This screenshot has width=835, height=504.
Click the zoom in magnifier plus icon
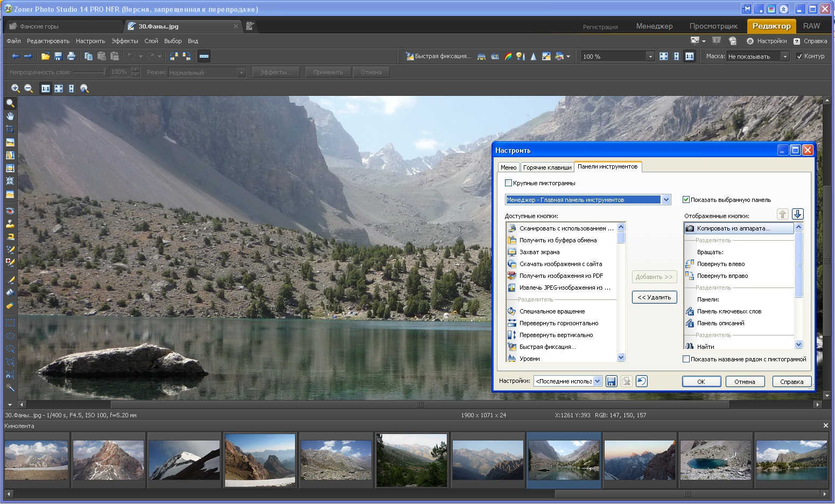[x=15, y=88]
